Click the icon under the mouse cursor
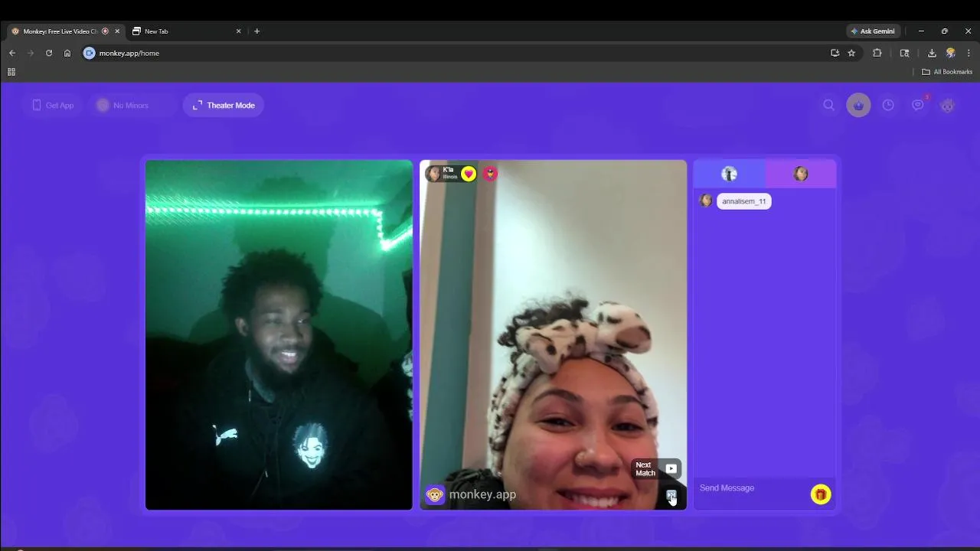Screen dimensions: 980x551 tap(671, 495)
